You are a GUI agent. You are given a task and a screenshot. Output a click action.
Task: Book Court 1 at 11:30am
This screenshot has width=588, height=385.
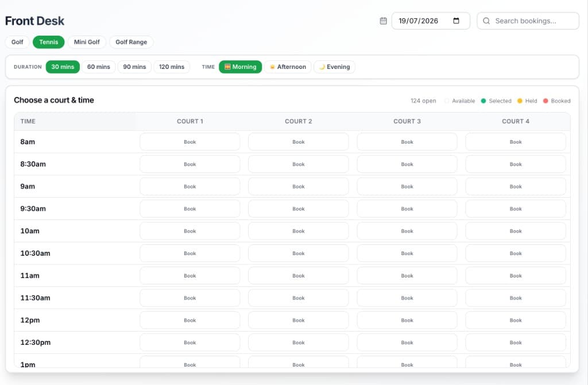click(x=189, y=298)
